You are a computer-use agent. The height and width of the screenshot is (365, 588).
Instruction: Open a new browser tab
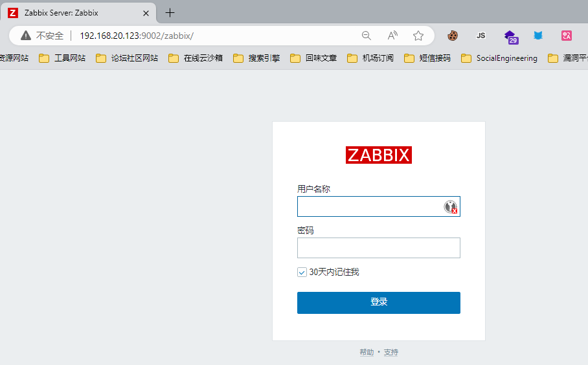click(170, 13)
